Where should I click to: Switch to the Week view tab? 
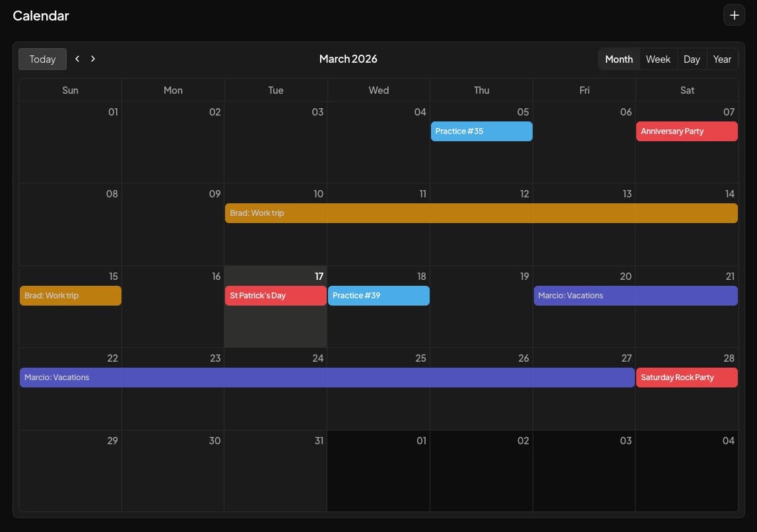point(658,59)
